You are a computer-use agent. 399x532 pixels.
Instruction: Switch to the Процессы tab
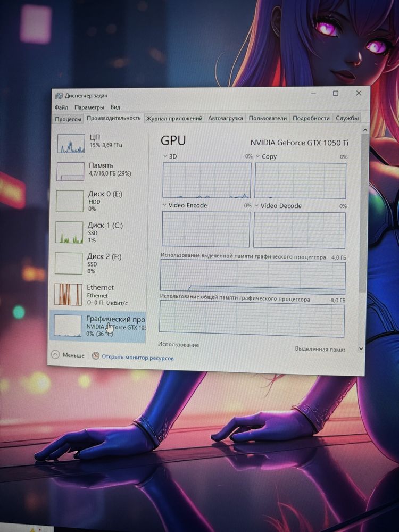click(68, 119)
